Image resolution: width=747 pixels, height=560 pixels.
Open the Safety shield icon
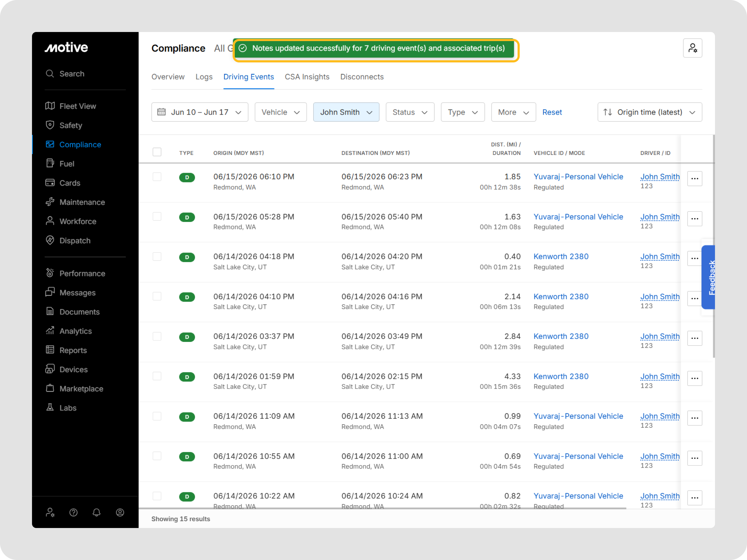50,125
